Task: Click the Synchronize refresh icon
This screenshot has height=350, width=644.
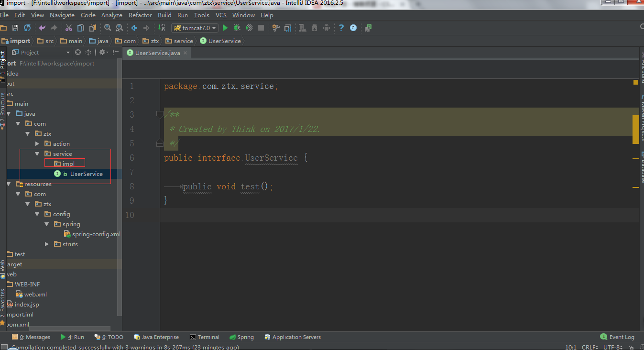Action: pyautogui.click(x=27, y=28)
